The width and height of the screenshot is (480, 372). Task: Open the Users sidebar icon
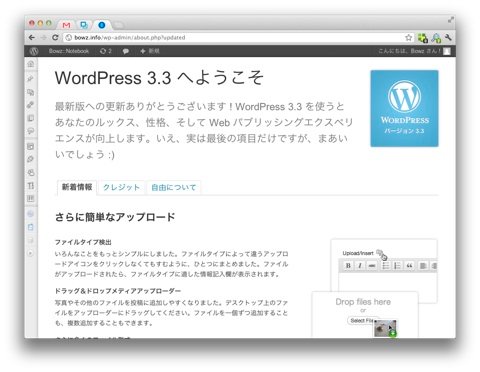[x=31, y=172]
